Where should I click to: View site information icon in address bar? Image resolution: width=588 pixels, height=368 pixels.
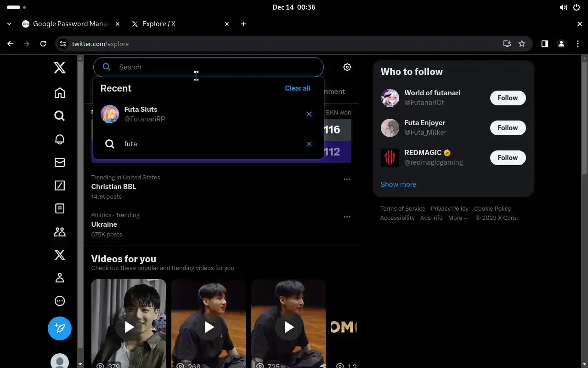(x=63, y=44)
